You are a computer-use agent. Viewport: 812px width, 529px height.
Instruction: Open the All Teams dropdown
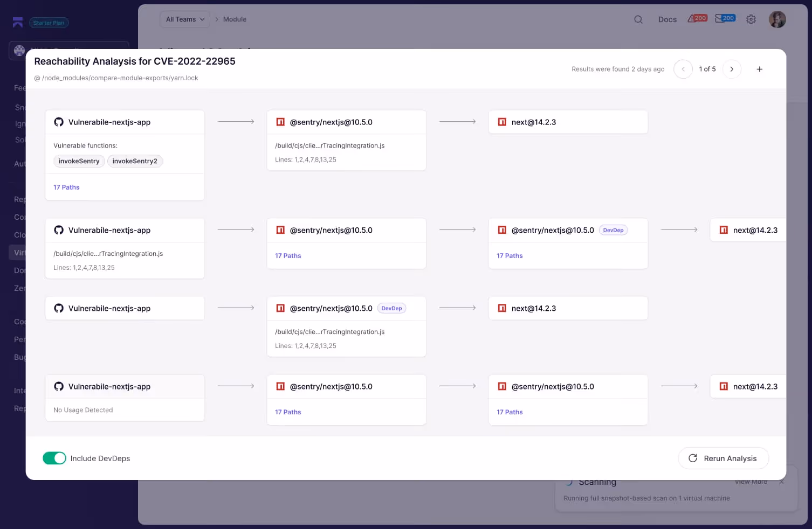click(x=185, y=19)
